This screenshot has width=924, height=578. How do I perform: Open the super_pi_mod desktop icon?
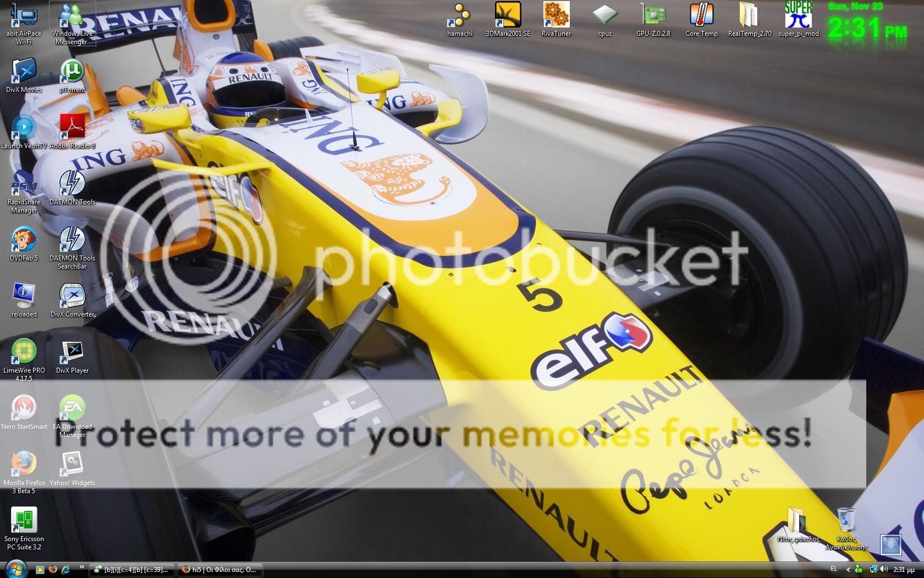[x=798, y=17]
